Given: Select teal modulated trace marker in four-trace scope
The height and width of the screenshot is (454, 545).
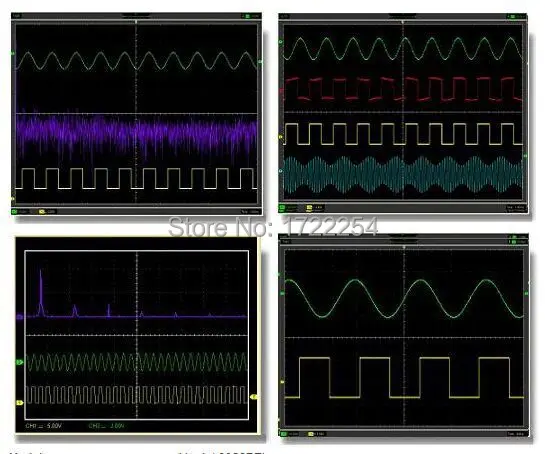Looking at the screenshot, I should [280, 171].
